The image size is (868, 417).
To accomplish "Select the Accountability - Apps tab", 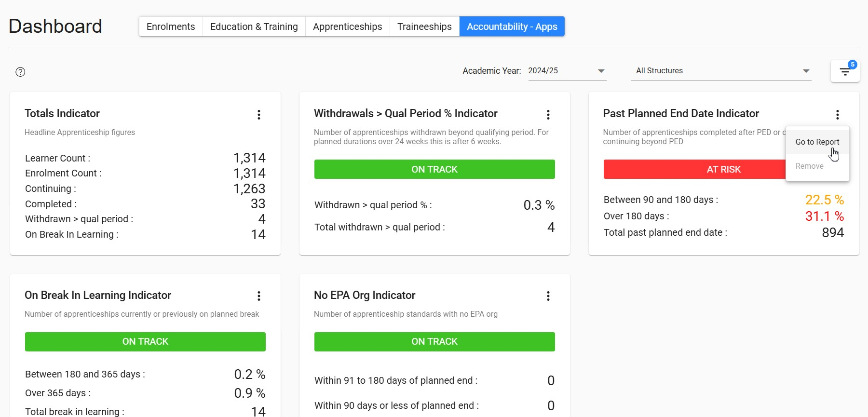I will click(512, 27).
